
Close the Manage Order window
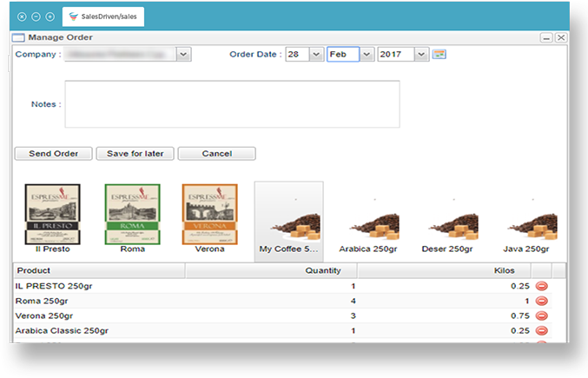click(x=561, y=37)
